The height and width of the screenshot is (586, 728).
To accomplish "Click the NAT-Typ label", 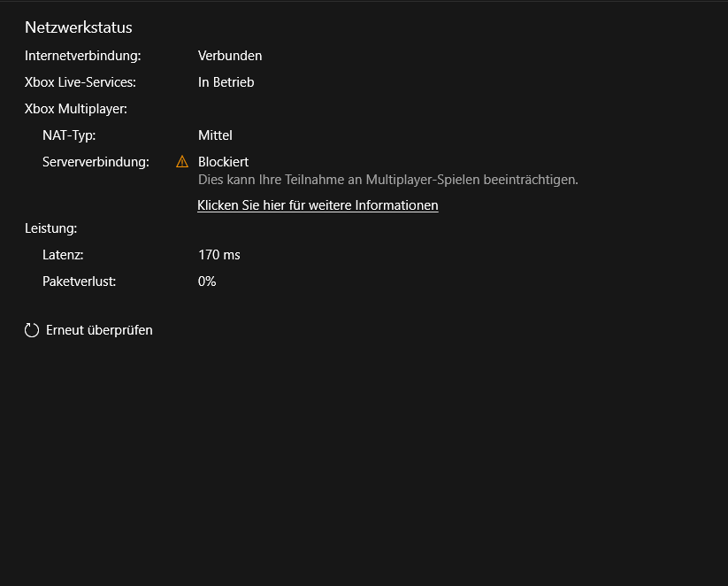I will click(69, 135).
